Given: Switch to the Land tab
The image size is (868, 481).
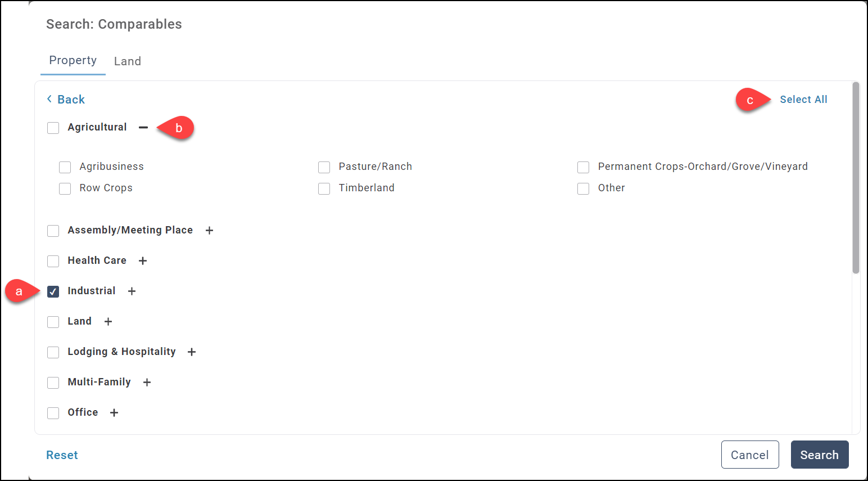Looking at the screenshot, I should point(128,61).
